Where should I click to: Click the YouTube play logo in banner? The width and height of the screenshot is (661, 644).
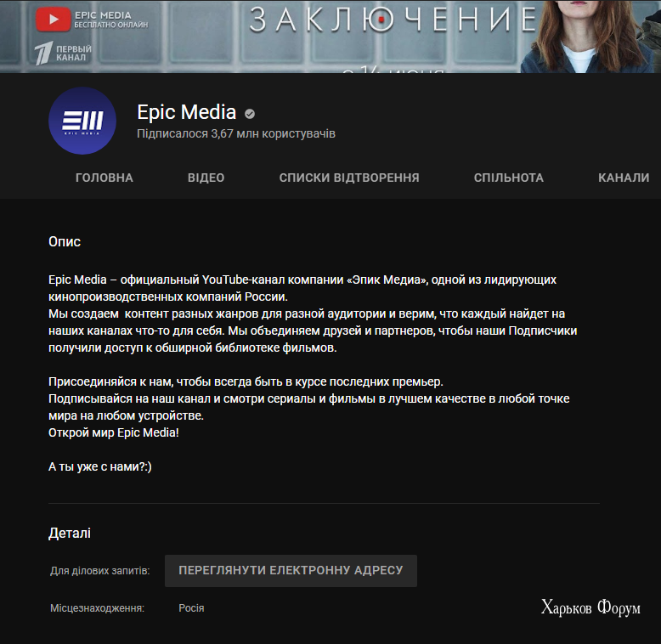tap(53, 20)
